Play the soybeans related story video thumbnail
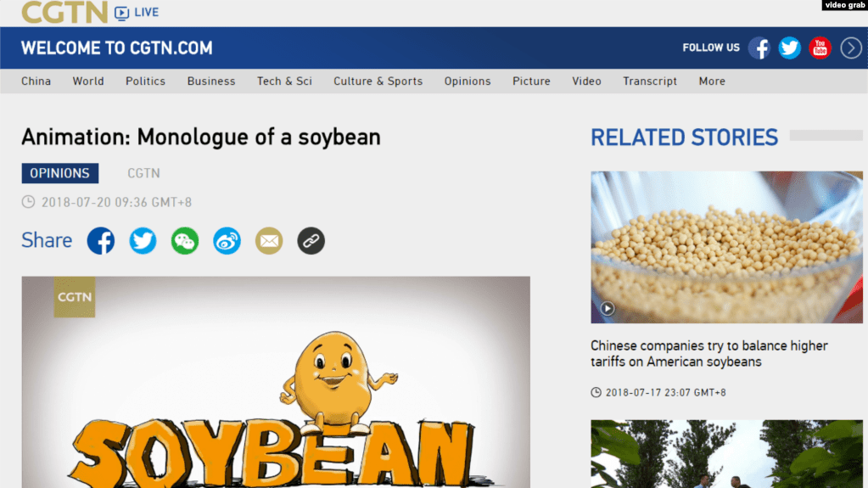868x488 pixels. 726,247
